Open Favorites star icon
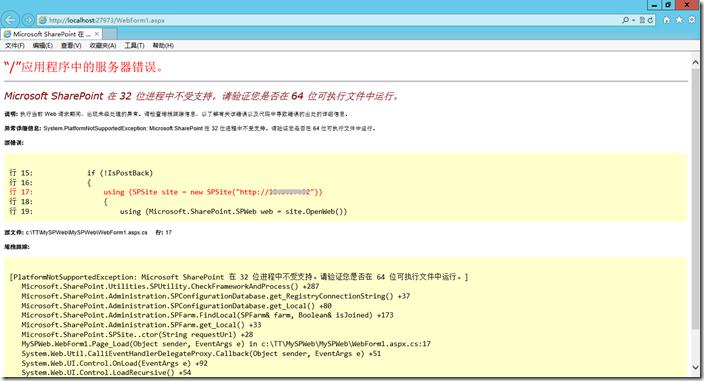Screen dimensions: 704x381 pyautogui.click(x=679, y=20)
